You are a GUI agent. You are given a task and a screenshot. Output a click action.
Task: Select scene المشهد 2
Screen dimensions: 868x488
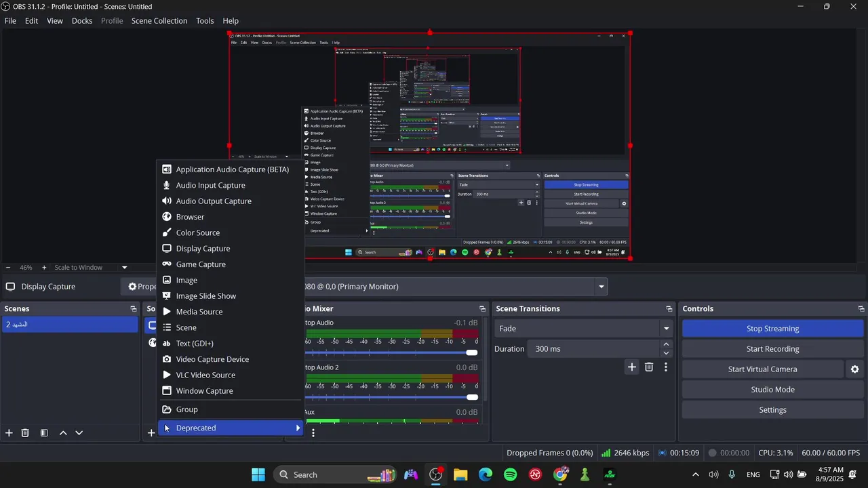click(70, 325)
